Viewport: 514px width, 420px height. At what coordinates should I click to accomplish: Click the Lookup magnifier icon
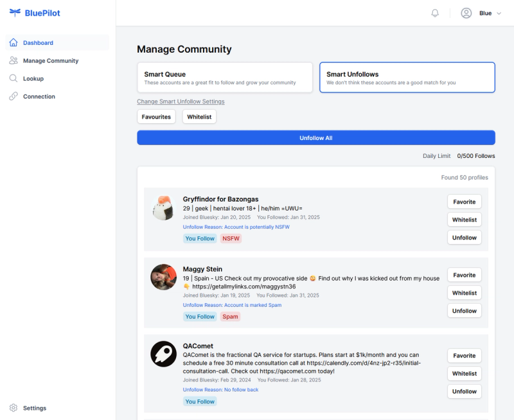coord(13,78)
